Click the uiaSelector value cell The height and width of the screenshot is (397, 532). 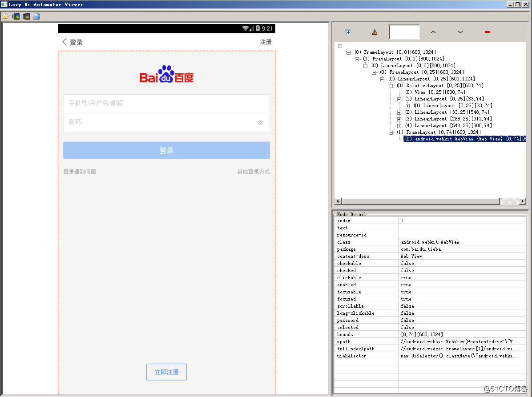coord(462,356)
